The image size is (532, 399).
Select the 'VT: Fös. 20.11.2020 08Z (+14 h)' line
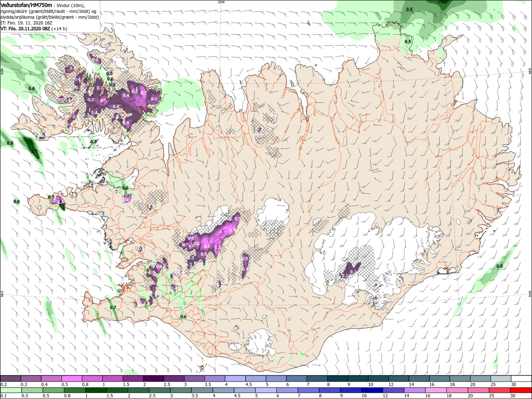click(34, 29)
